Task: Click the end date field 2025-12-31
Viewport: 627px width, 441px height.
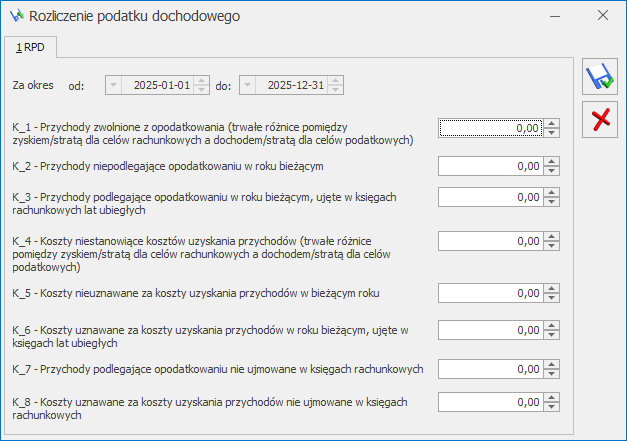Action: [x=292, y=85]
